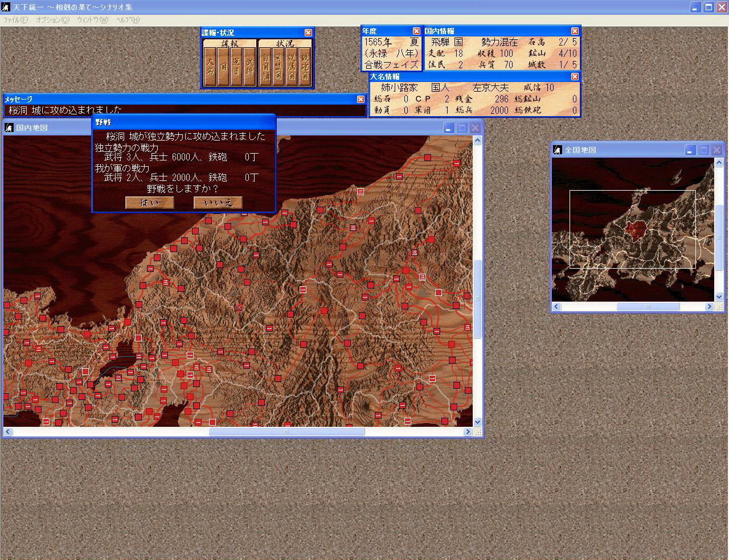Click left arrow of 全国地図 horizontal scrollbar
The image size is (729, 560).
point(556,306)
